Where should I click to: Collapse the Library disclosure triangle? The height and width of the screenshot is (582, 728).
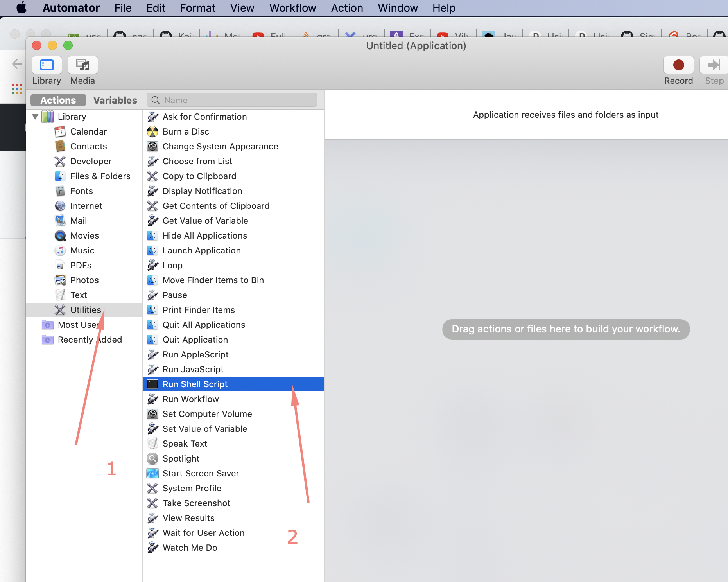[x=35, y=117]
